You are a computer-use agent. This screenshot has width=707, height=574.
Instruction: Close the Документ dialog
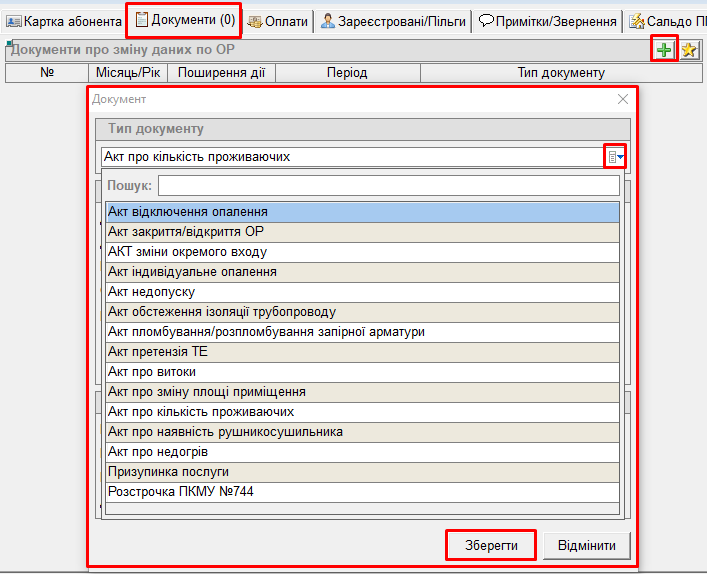623,99
